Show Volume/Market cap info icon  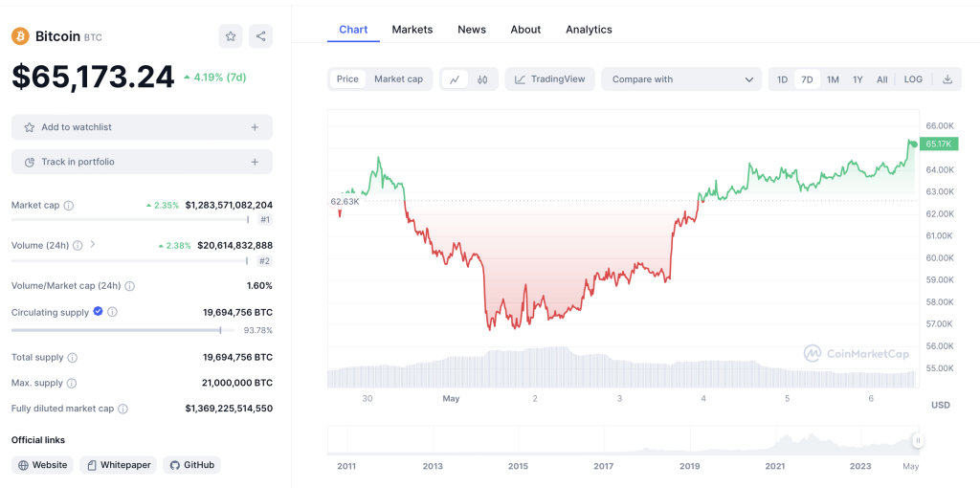click(129, 286)
